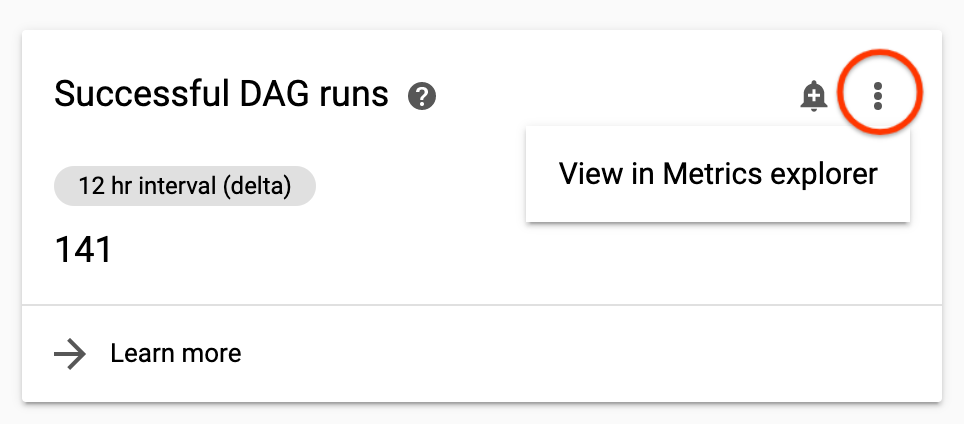Add an alert using the bell icon
Image resolution: width=966 pixels, height=426 pixels.
click(x=814, y=97)
